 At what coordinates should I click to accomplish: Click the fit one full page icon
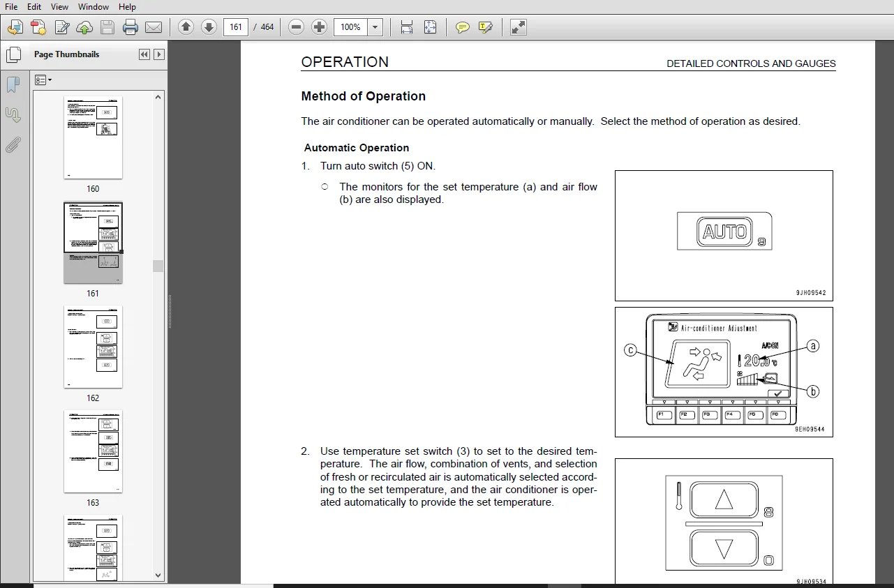pyautogui.click(x=430, y=27)
